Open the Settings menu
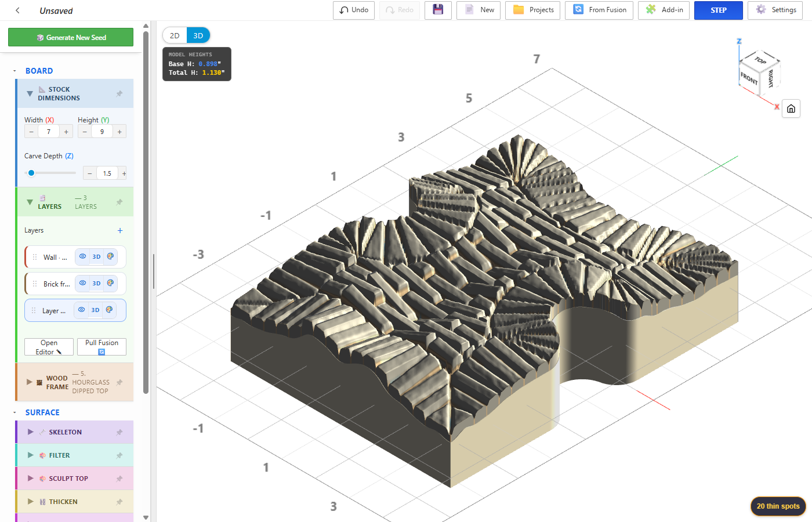The width and height of the screenshot is (812, 522). point(775,10)
